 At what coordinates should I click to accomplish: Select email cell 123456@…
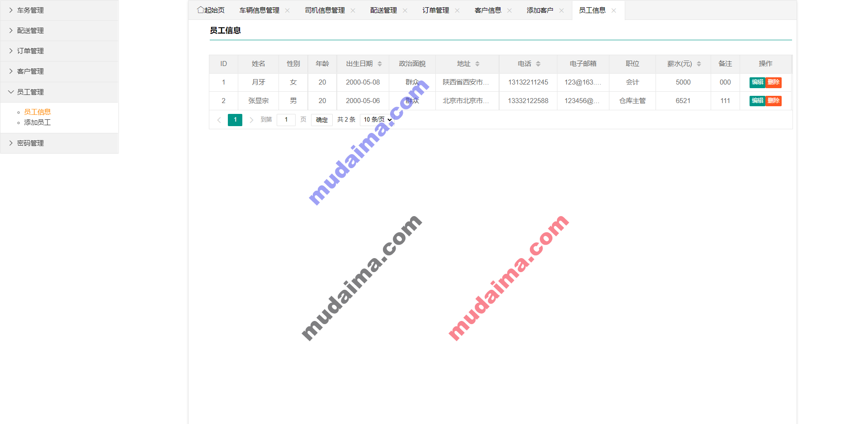click(583, 101)
